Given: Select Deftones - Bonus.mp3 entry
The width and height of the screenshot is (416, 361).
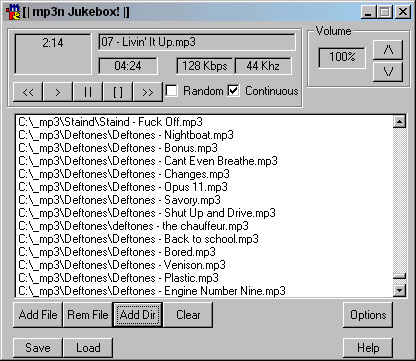Looking at the screenshot, I should [x=204, y=148].
